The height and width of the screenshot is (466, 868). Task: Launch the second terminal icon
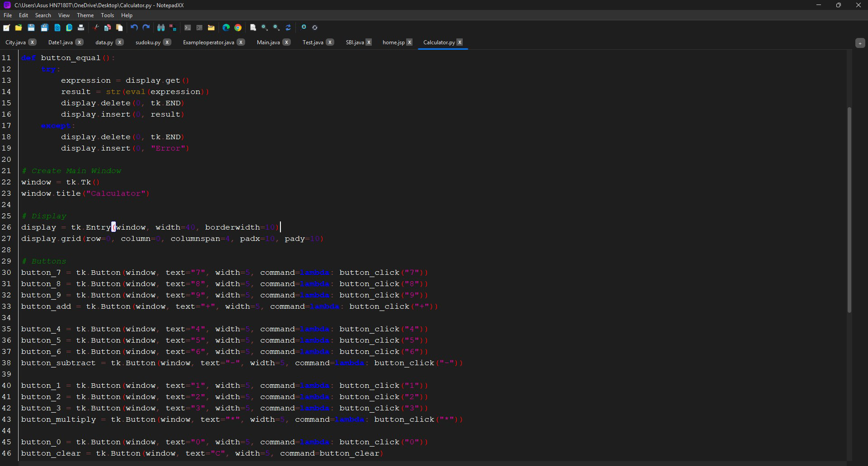[199, 28]
